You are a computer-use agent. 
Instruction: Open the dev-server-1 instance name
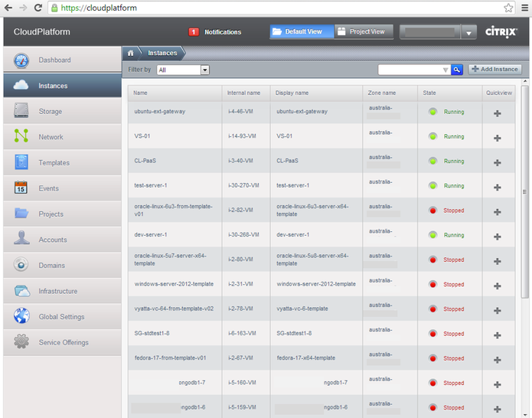(150, 234)
